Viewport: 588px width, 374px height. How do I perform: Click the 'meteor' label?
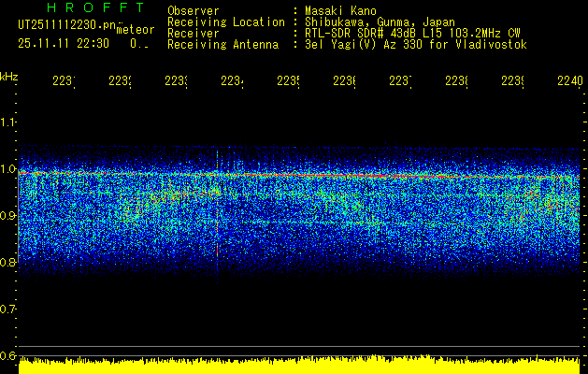point(136,30)
